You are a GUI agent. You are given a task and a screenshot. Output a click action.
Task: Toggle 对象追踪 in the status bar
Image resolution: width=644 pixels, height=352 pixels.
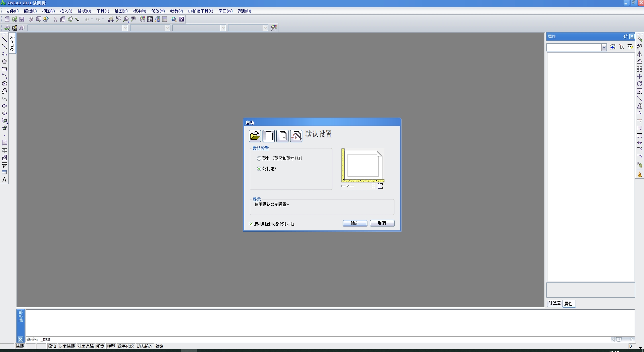tap(85, 346)
